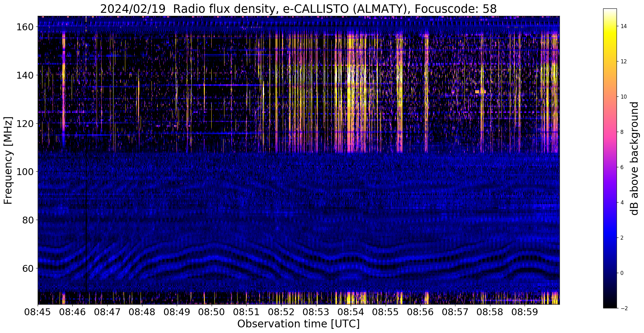
Task: Click the 2 tick on the colorbar
Action: click(622, 238)
